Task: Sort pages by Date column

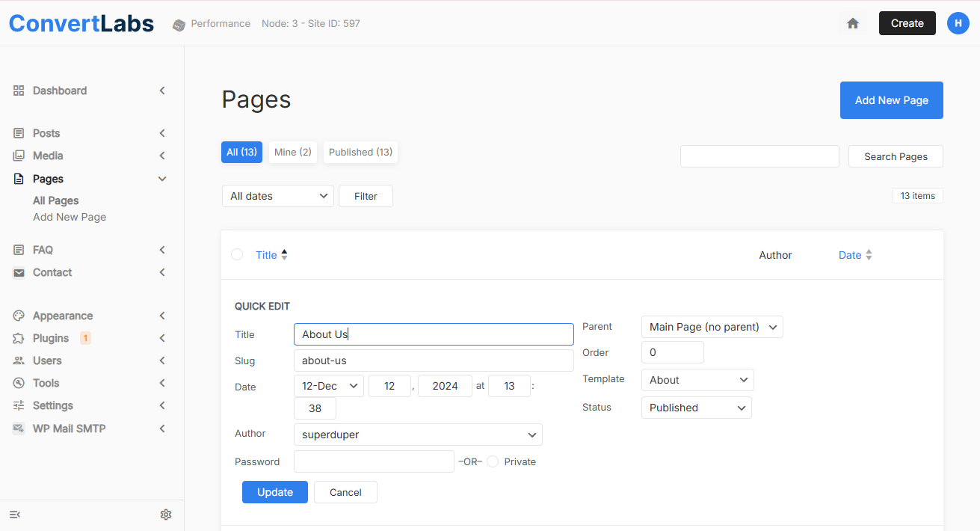Action: 850,255
